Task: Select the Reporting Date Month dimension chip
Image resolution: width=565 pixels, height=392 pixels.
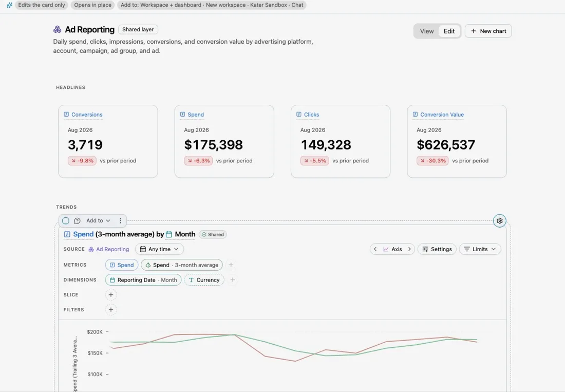Action: (143, 280)
